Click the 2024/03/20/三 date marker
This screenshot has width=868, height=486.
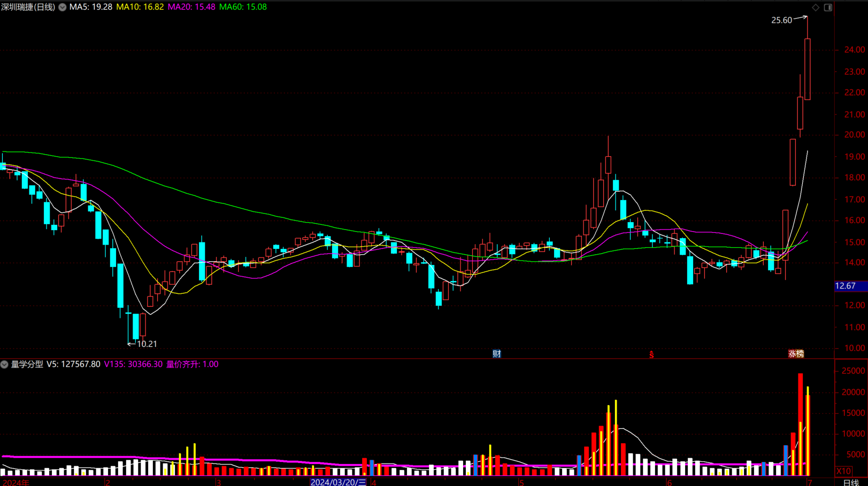pyautogui.click(x=338, y=482)
